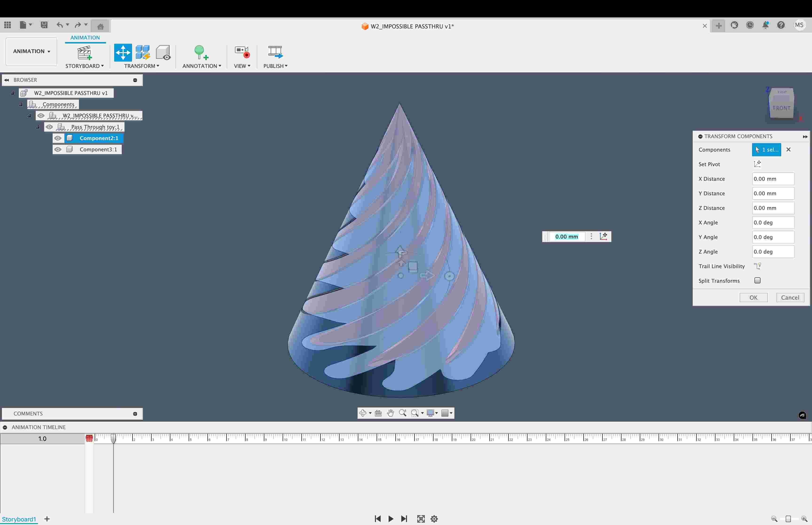Clear the component selection with X
Viewport: 812px width, 525px height.
[788, 150]
